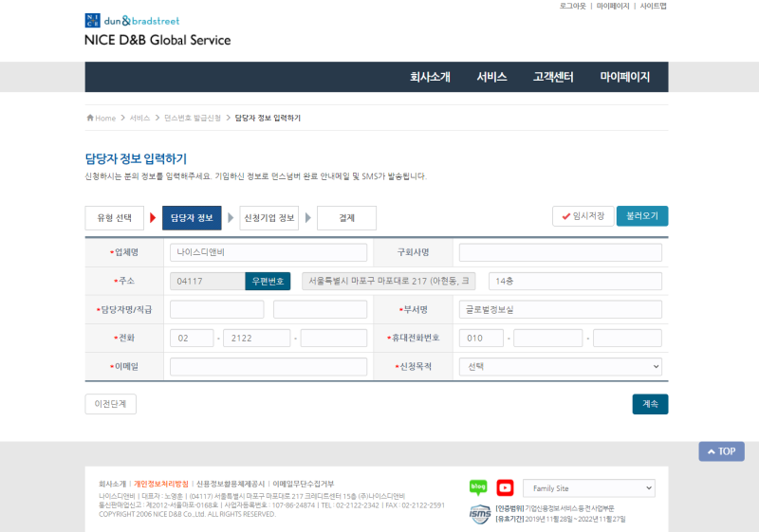Open 회사소개 footer link
Screen dimensions: 759x532
click(x=112, y=484)
